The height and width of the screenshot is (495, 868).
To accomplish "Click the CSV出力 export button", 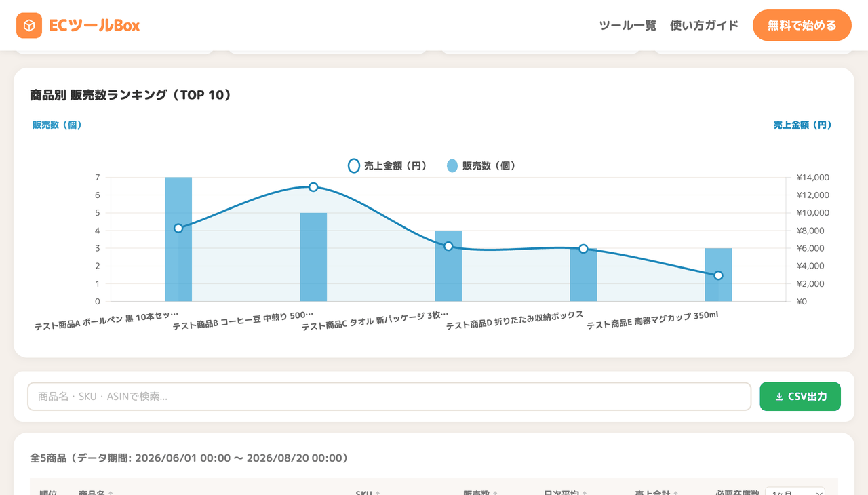I will click(800, 397).
